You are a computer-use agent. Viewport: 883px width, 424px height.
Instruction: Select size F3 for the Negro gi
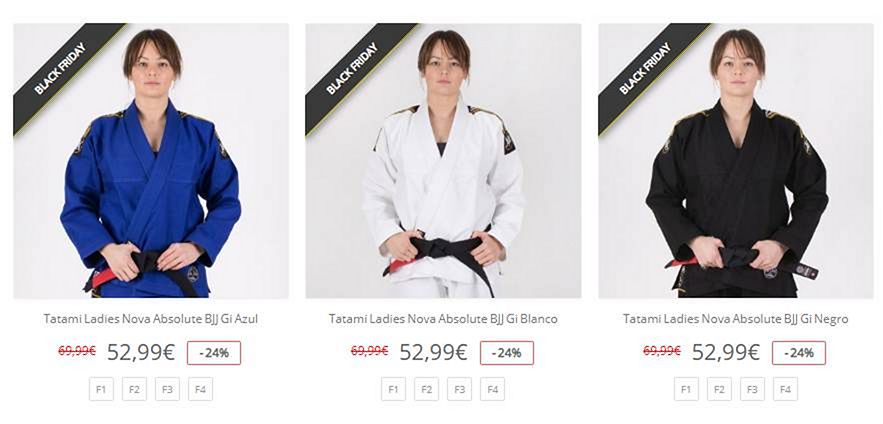[752, 389]
